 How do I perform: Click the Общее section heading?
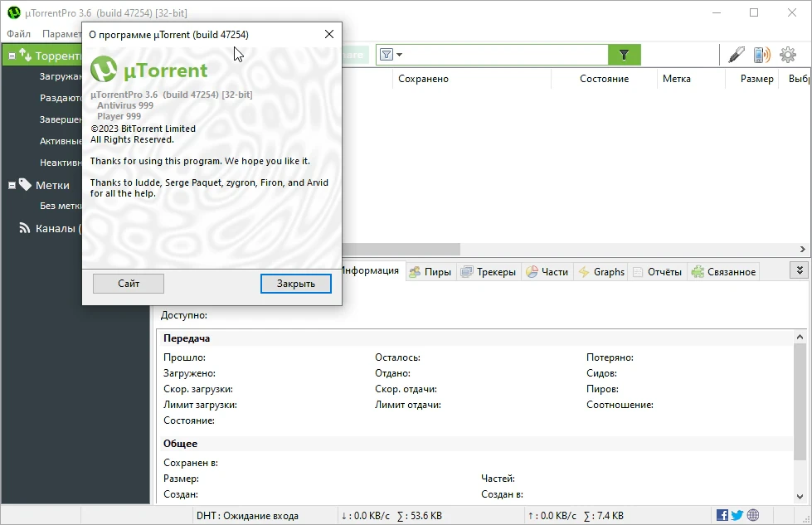[x=180, y=444]
